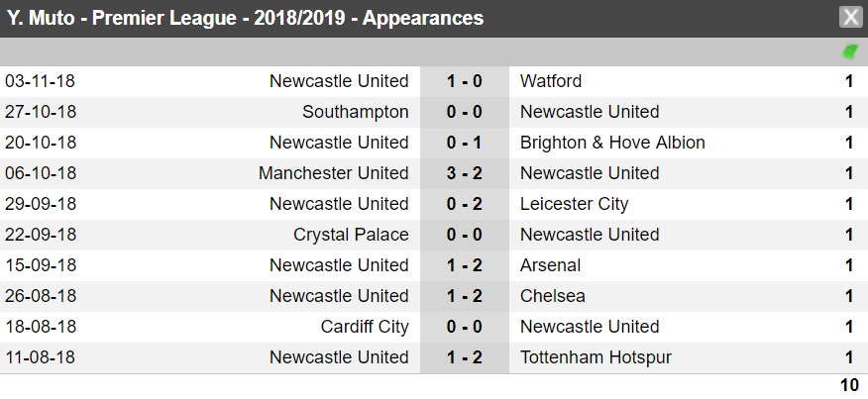868x399 pixels.
Task: Select Crystal Palace team link
Action: coord(351,235)
